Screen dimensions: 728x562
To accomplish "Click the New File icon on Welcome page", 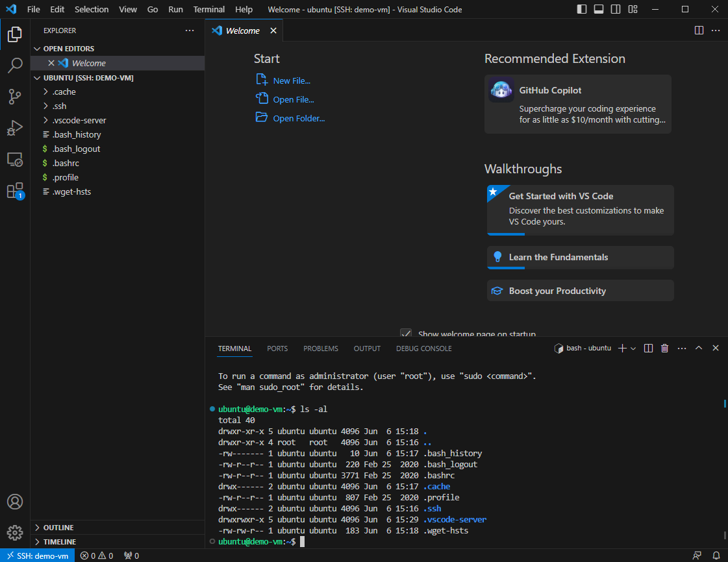I will click(x=262, y=79).
